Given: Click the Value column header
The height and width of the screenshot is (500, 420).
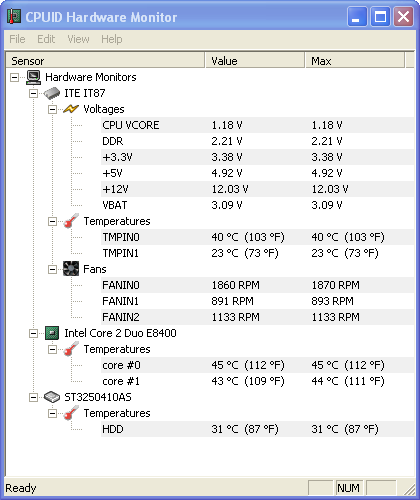Looking at the screenshot, I should coord(255,61).
